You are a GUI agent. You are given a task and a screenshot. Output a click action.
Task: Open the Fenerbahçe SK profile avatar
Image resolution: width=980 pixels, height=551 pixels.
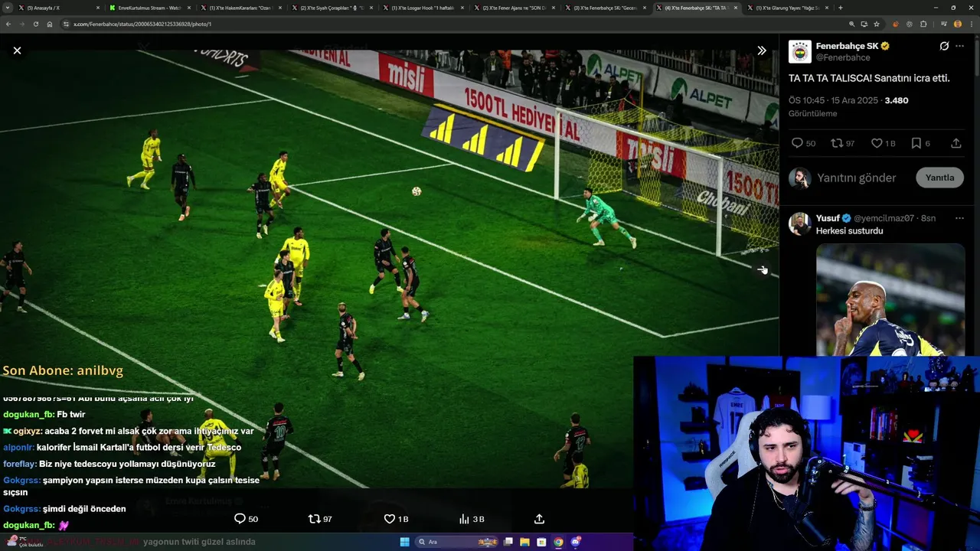tap(800, 51)
